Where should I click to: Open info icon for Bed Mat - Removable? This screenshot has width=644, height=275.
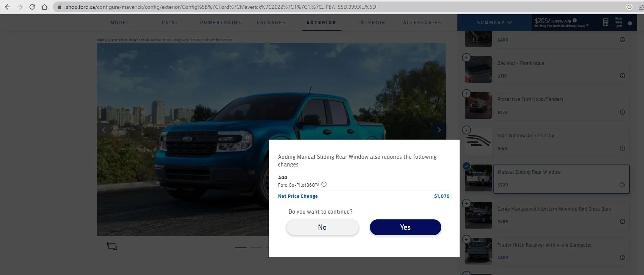[623, 76]
